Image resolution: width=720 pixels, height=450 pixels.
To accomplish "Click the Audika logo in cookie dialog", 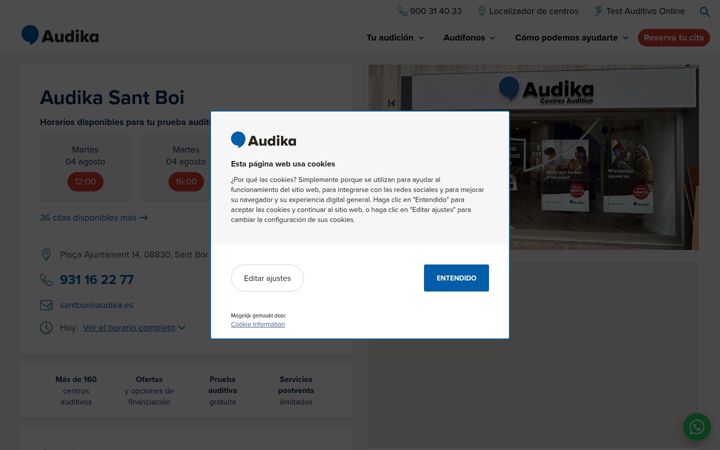I will coord(264,140).
